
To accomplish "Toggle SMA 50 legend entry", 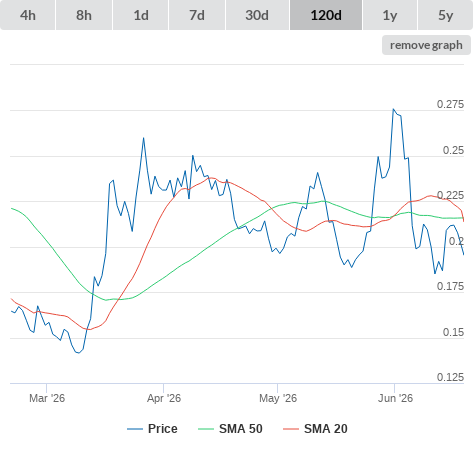I will pos(241,429).
